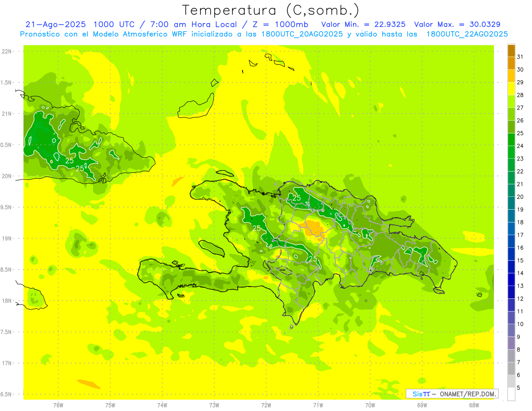The height and width of the screenshot is (411, 532).
Task: Click the 75W longitude label
Action: pos(110,405)
